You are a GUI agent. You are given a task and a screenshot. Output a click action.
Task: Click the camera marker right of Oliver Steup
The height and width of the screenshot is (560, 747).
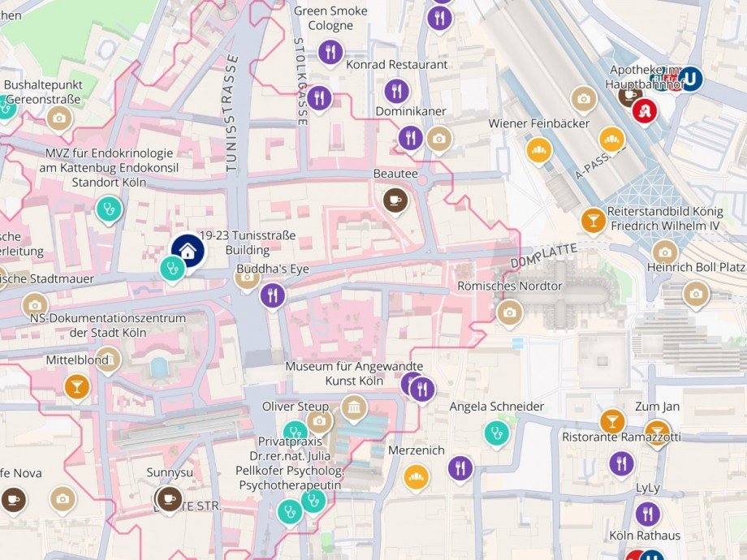(319, 421)
